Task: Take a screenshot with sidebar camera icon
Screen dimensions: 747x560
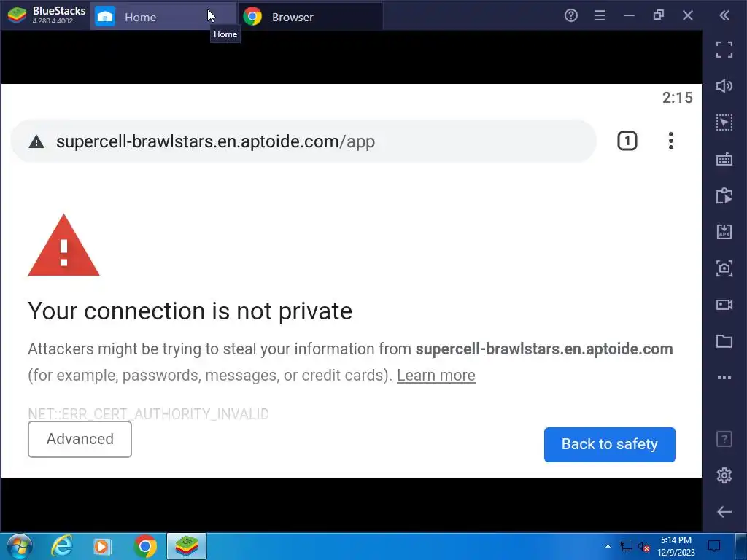Action: [x=724, y=268]
